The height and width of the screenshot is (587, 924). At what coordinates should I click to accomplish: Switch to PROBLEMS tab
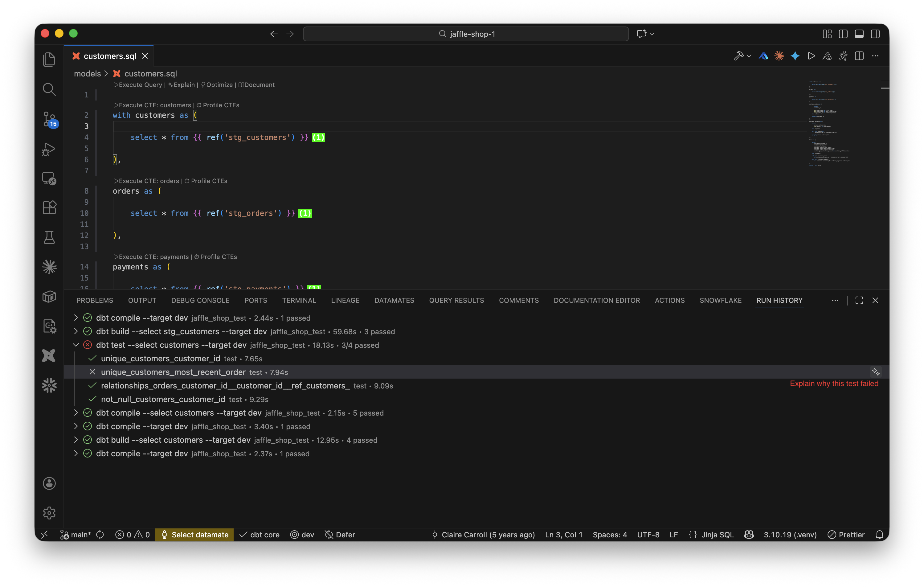[95, 300]
